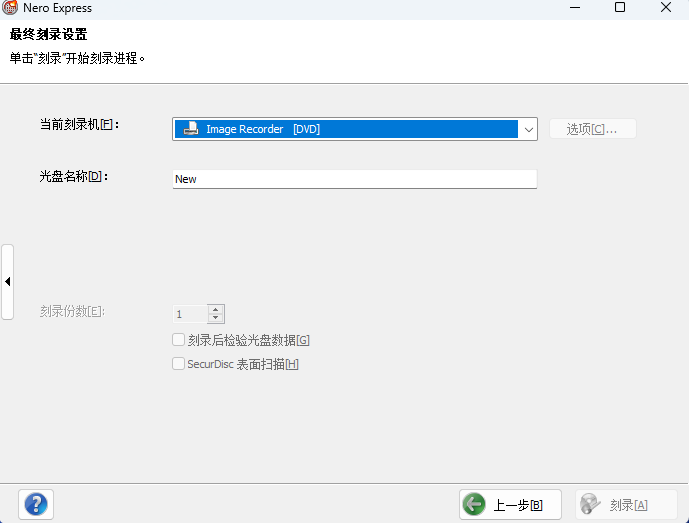Click the blue Help question mark icon
This screenshot has height=523, width=689.
tap(36, 504)
